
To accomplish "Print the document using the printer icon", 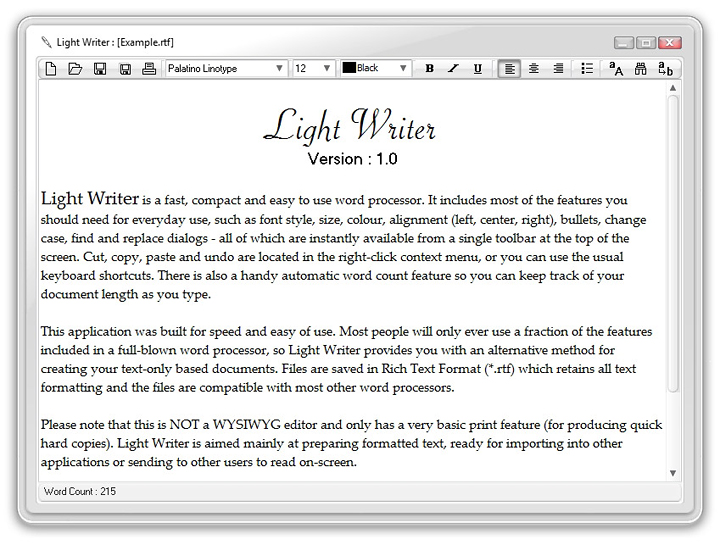I will tap(149, 69).
